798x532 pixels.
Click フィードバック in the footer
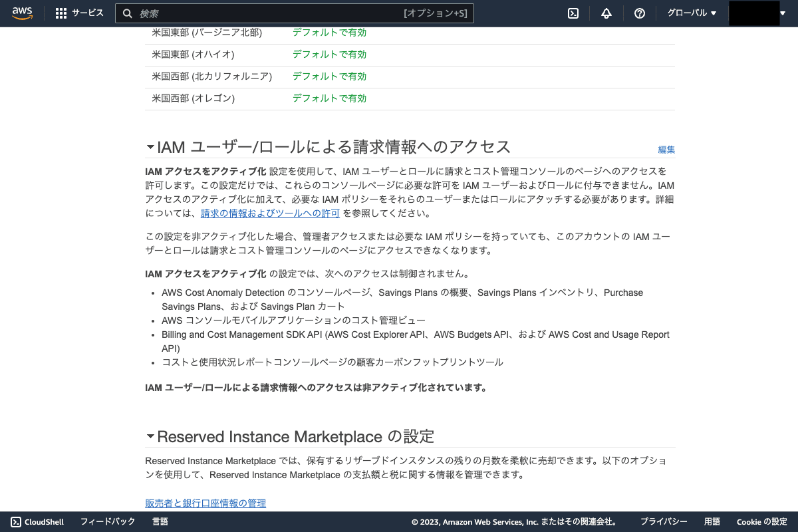(x=108, y=522)
